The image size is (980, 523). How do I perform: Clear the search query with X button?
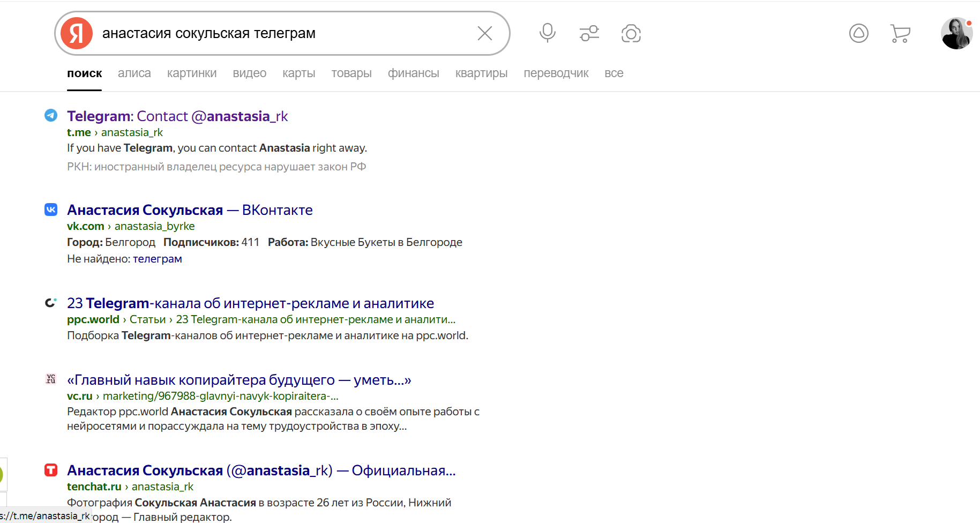[x=484, y=33]
